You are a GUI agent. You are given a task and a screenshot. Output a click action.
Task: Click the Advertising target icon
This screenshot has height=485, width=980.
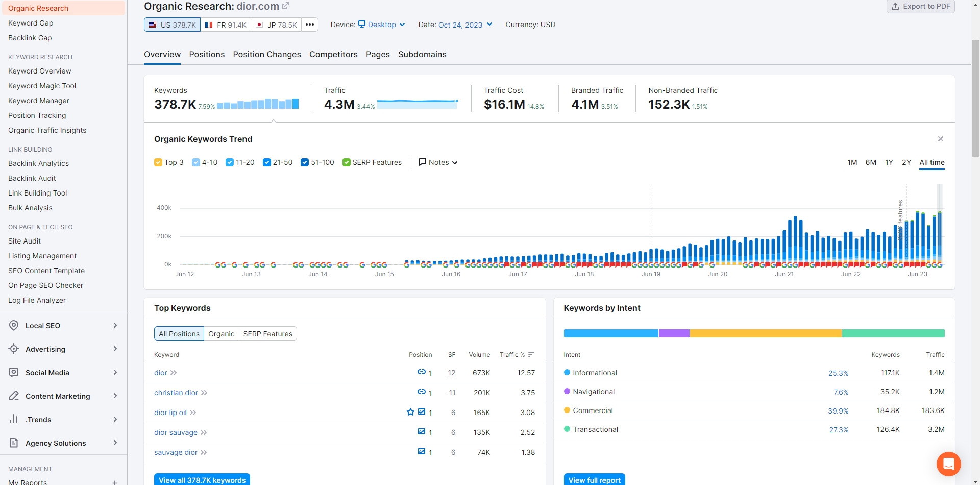point(14,349)
